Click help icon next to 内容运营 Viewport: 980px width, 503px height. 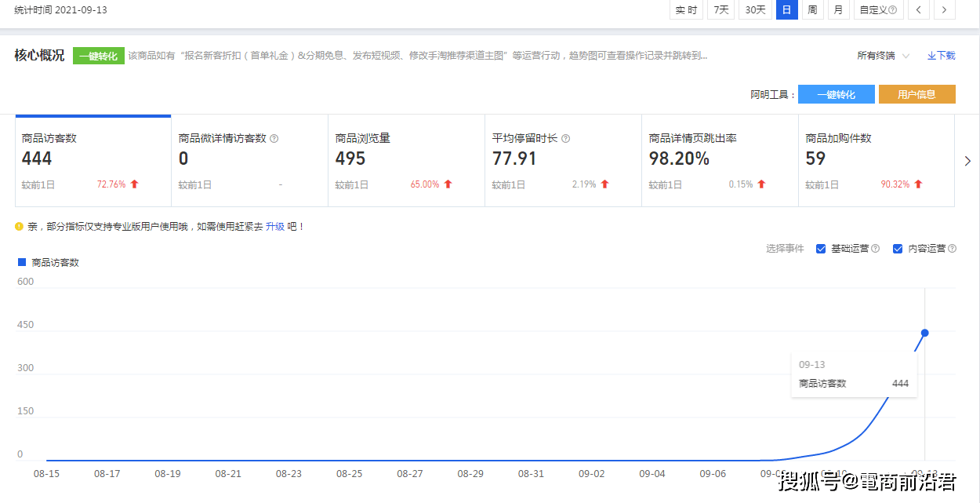point(952,249)
